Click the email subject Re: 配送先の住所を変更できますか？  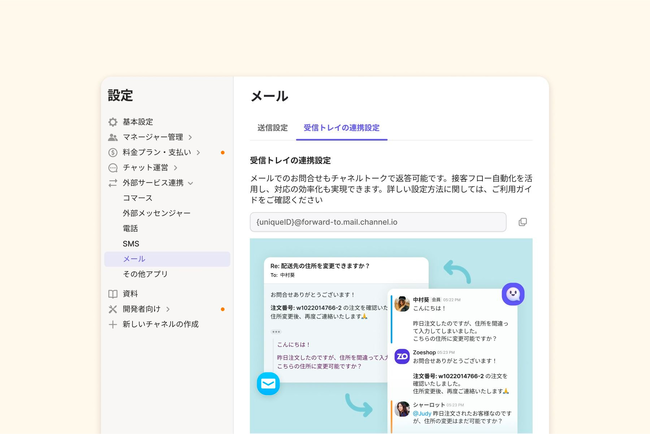coord(320,266)
